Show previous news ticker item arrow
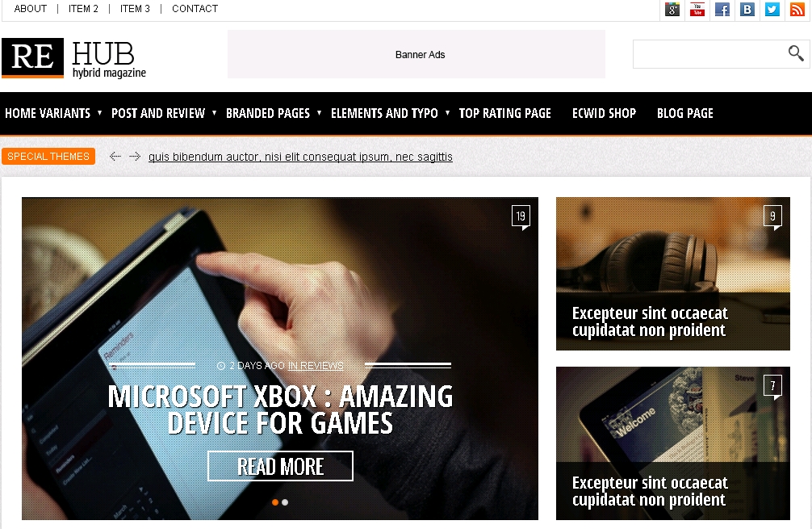This screenshot has height=529, width=812. click(115, 157)
